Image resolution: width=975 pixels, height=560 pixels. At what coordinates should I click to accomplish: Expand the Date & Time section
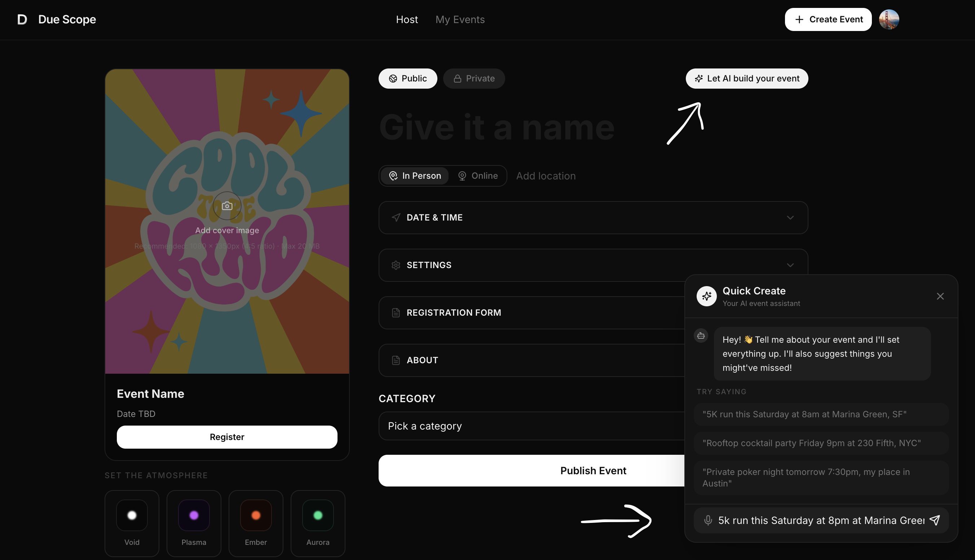[790, 218]
